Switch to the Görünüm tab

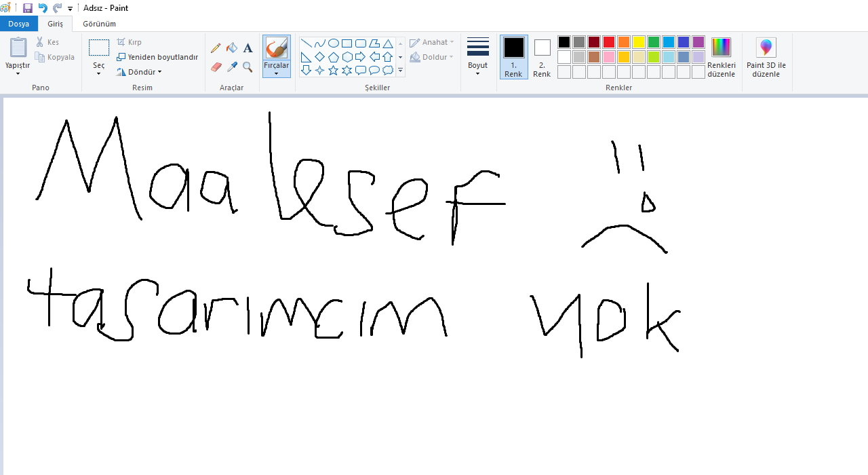99,24
